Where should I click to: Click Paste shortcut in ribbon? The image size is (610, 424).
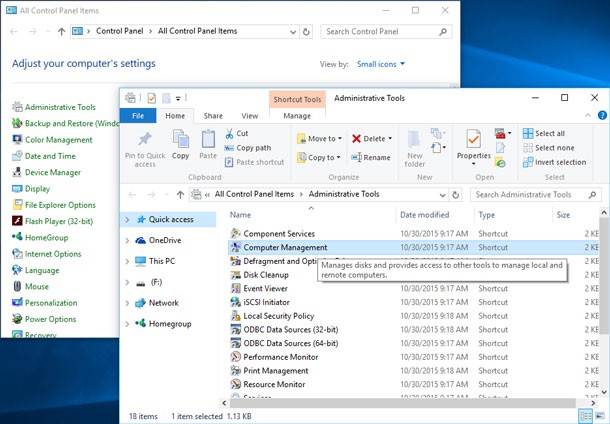[x=255, y=162]
